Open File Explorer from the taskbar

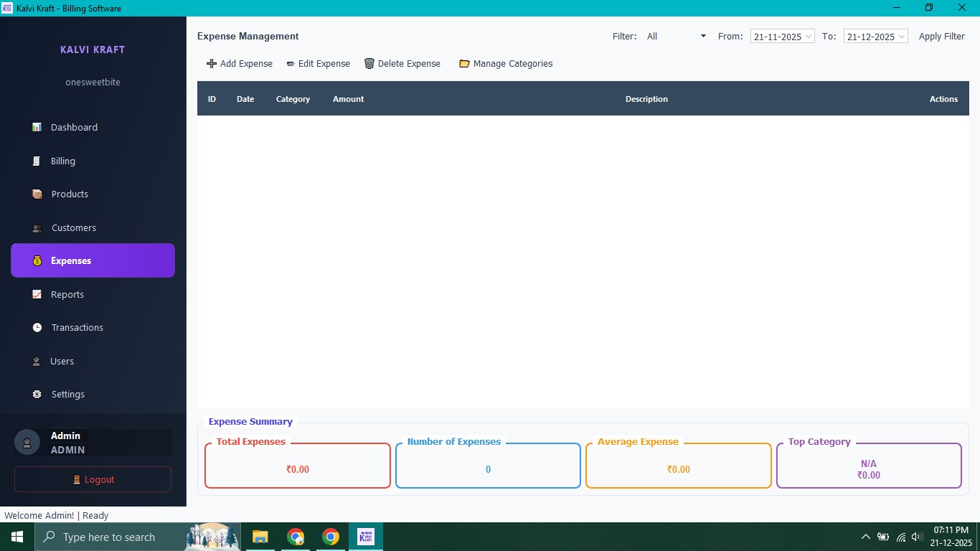(260, 537)
